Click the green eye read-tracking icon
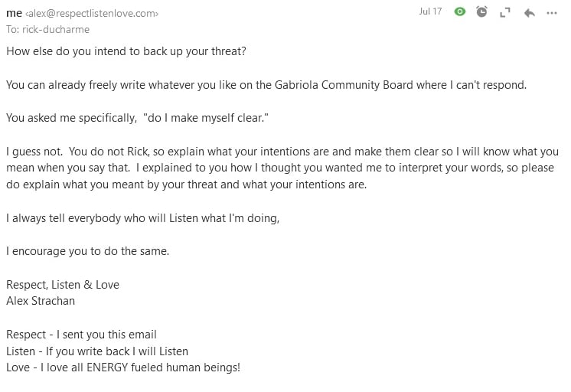The height and width of the screenshot is (392, 571). (460, 12)
